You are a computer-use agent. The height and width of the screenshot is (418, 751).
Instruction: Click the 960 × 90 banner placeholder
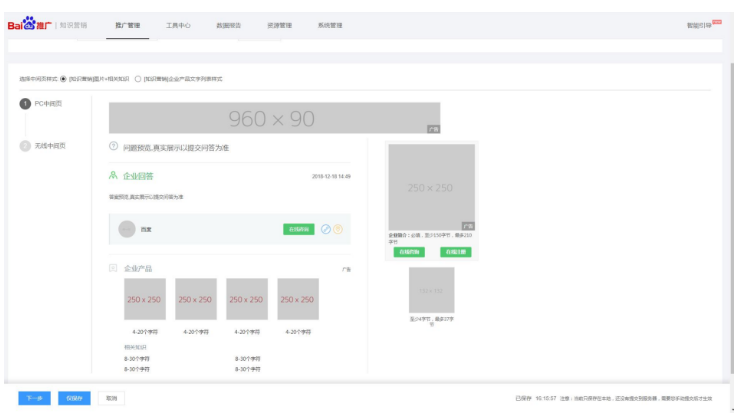[x=274, y=118]
